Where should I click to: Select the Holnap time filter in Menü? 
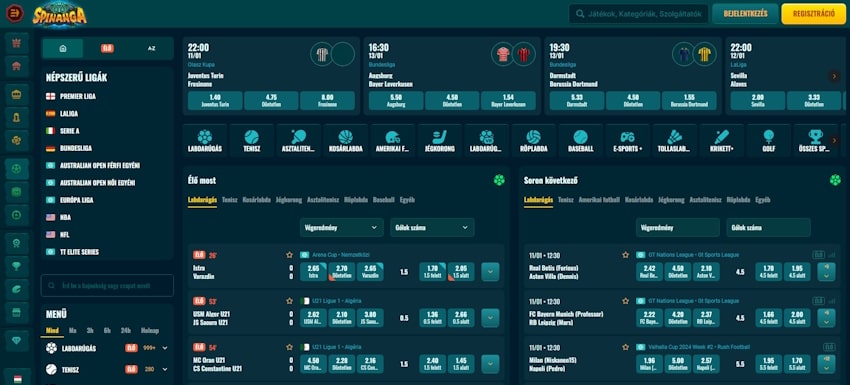tap(150, 330)
